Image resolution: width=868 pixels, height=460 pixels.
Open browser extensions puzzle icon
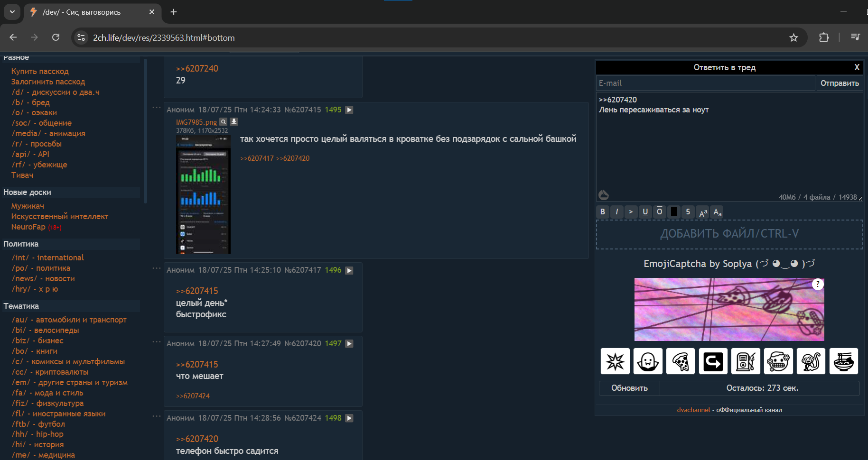click(824, 37)
